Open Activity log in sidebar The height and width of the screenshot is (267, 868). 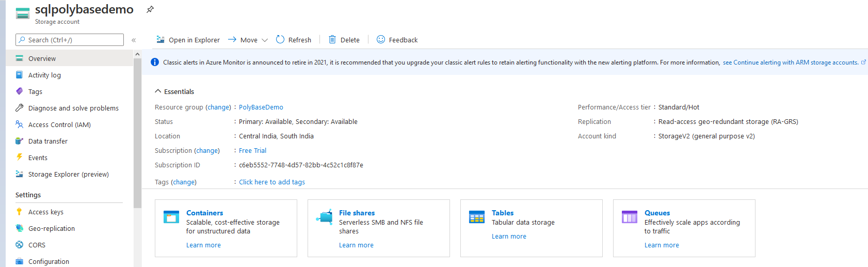pos(44,75)
